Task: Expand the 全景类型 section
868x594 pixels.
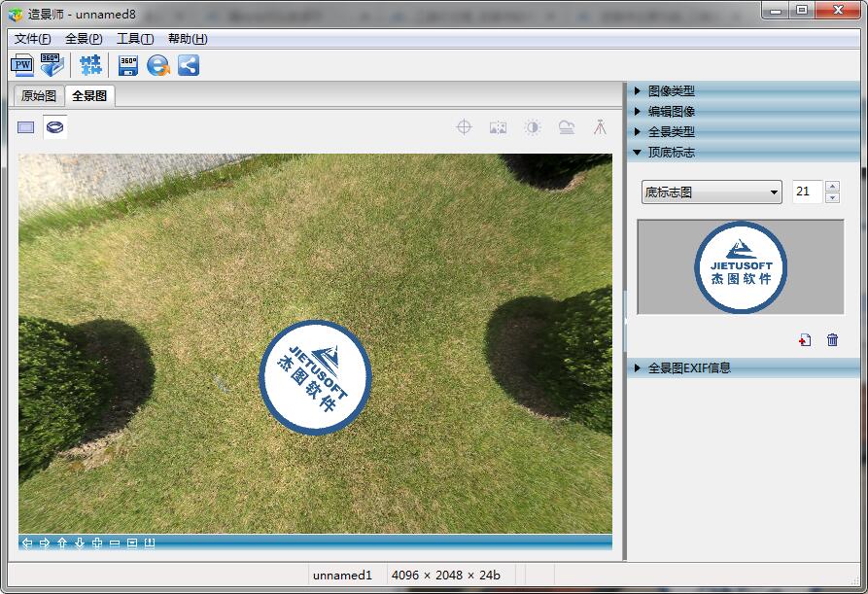Action: click(x=744, y=132)
